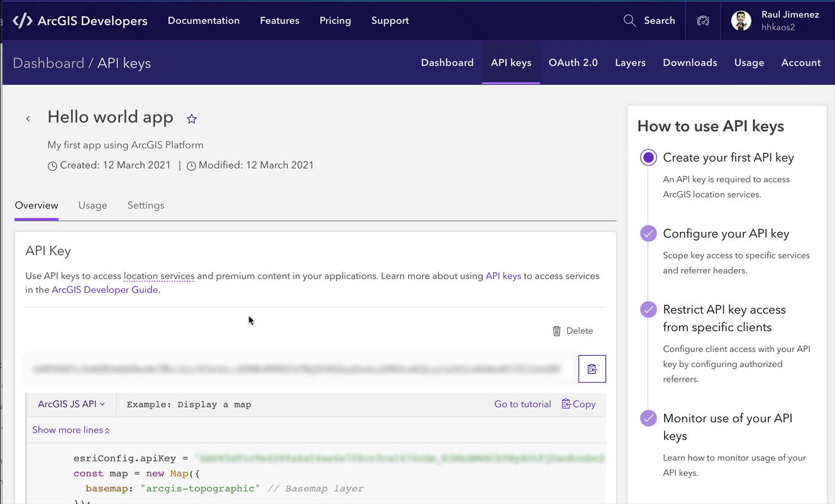Favorite Hello world app with star icon

click(192, 119)
